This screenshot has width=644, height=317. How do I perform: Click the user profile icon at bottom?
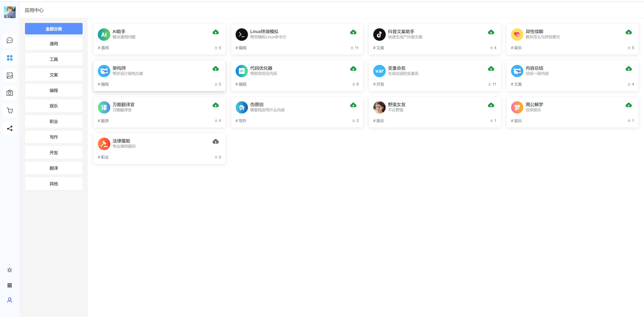tap(10, 300)
